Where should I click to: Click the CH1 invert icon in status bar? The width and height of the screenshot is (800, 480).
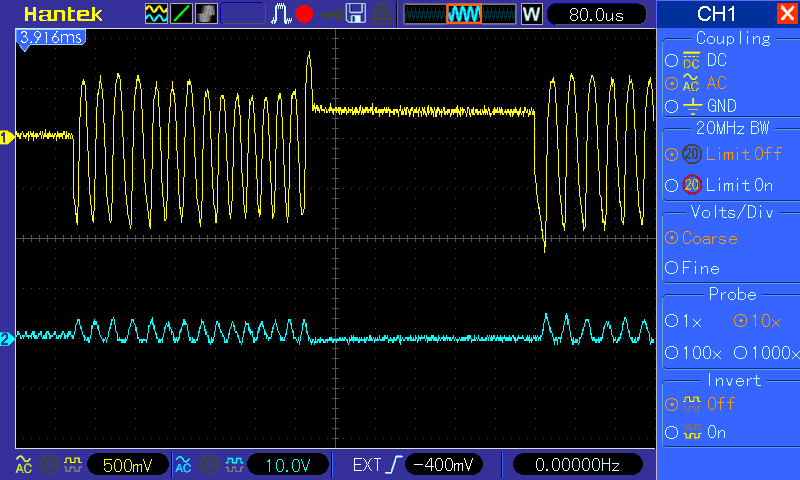pos(72,465)
